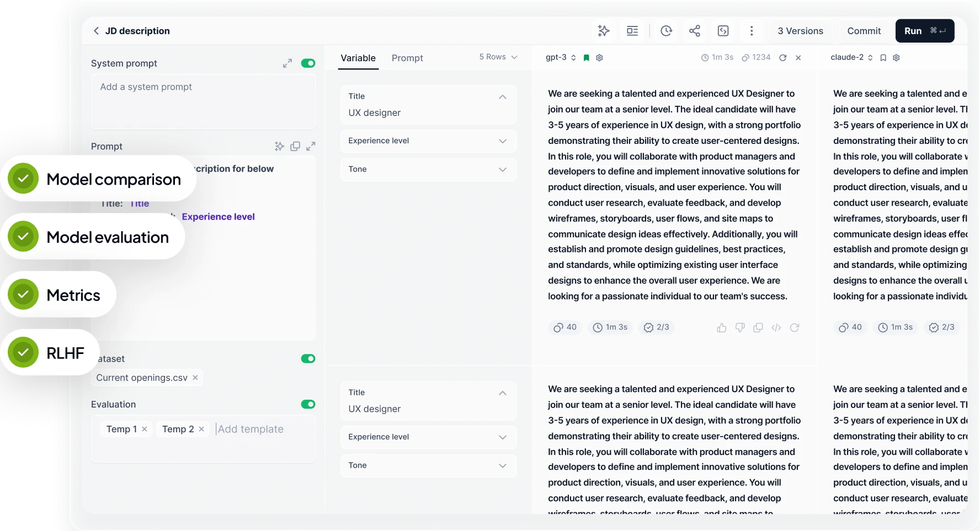Click gpt-3 evaluation 2/3 badge
The image size is (980, 531).
(x=657, y=328)
